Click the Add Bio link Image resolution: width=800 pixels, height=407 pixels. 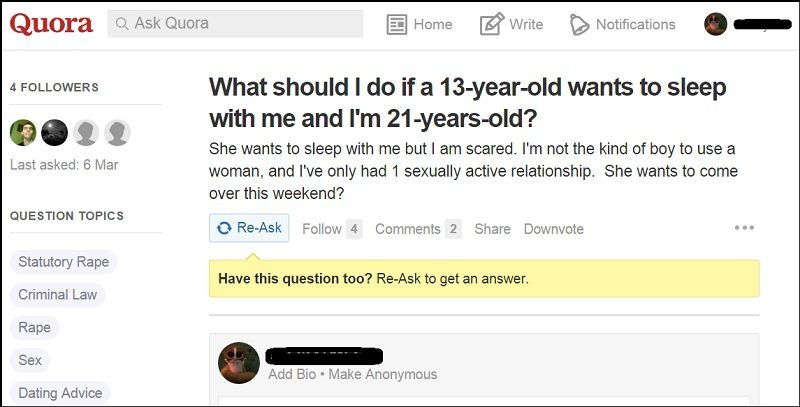(292, 374)
